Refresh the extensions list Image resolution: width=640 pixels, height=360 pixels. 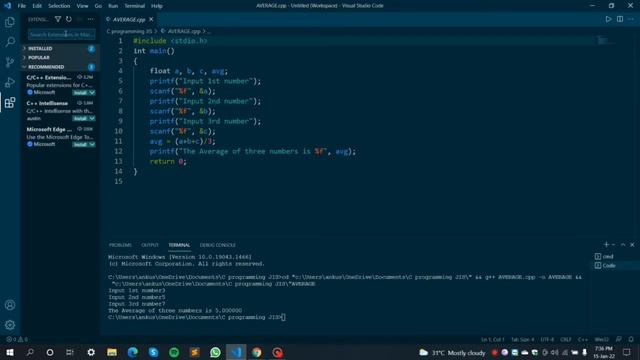click(69, 19)
